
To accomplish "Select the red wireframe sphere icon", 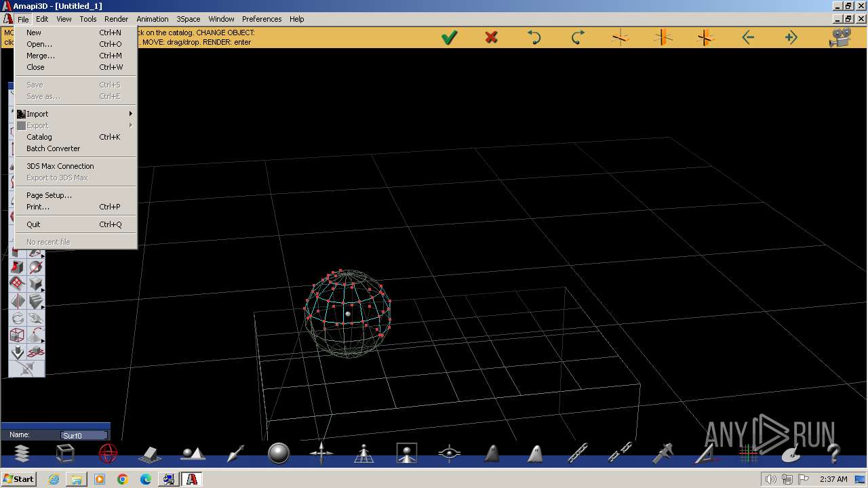I will [108, 453].
